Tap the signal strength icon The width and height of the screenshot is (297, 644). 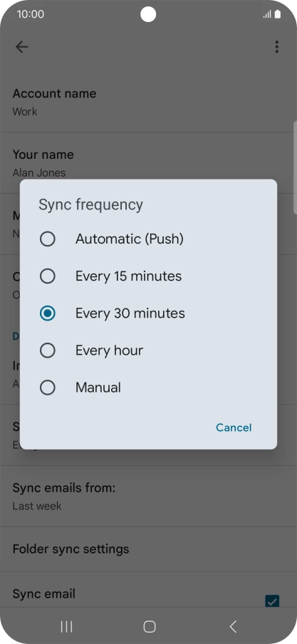[x=267, y=15]
